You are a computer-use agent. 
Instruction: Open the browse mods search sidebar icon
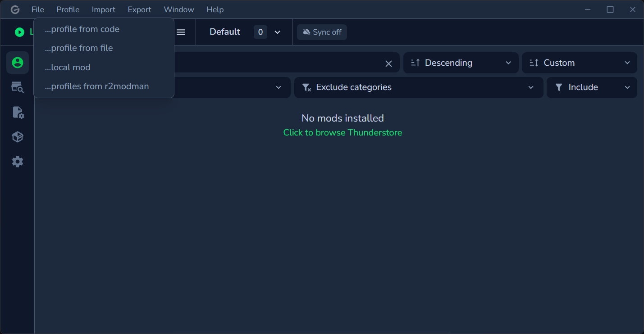click(x=18, y=87)
